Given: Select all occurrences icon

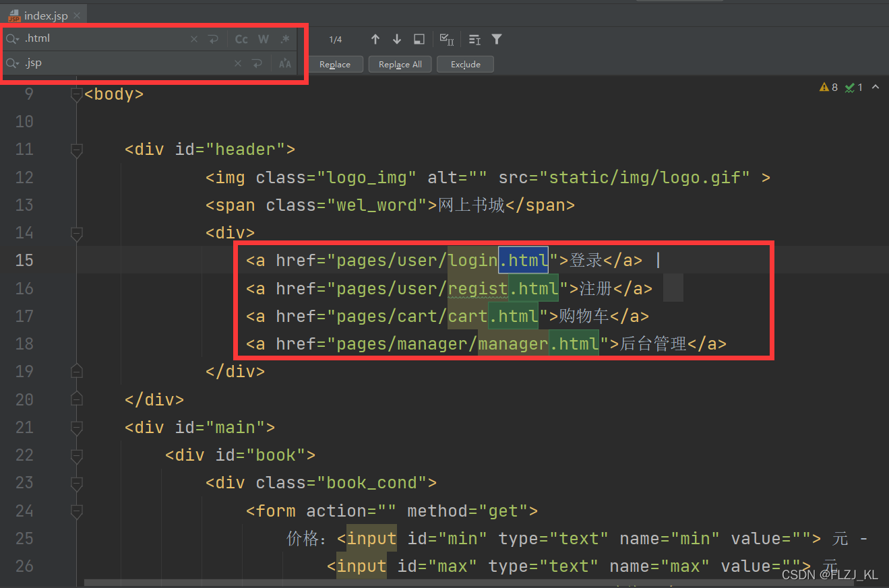Looking at the screenshot, I should 446,40.
